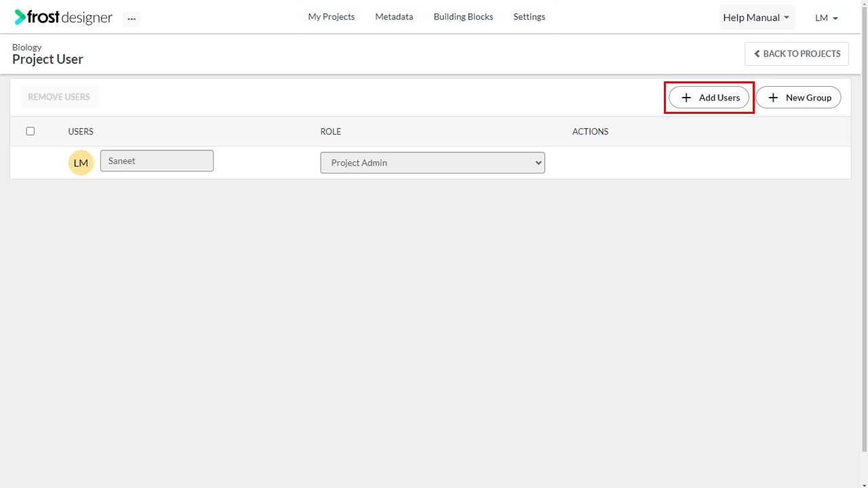Viewport: 868px width, 488px height.
Task: Click the Project User page title
Action: click(47, 59)
